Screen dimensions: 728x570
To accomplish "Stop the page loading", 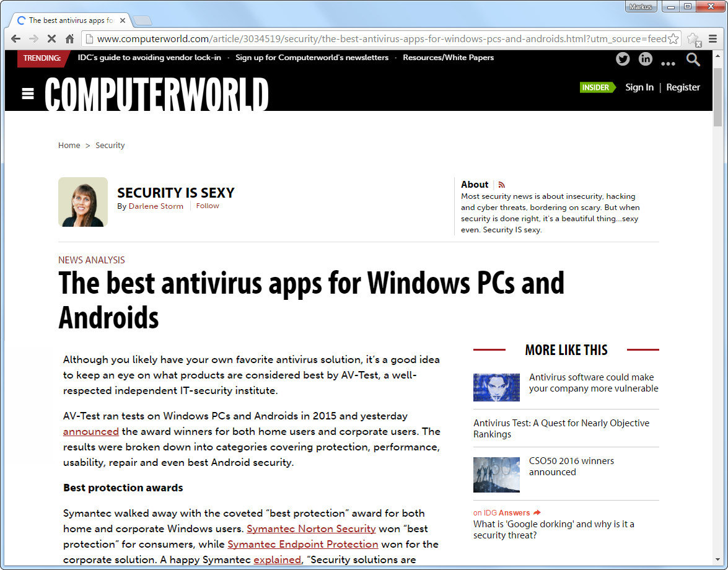I will (51, 38).
